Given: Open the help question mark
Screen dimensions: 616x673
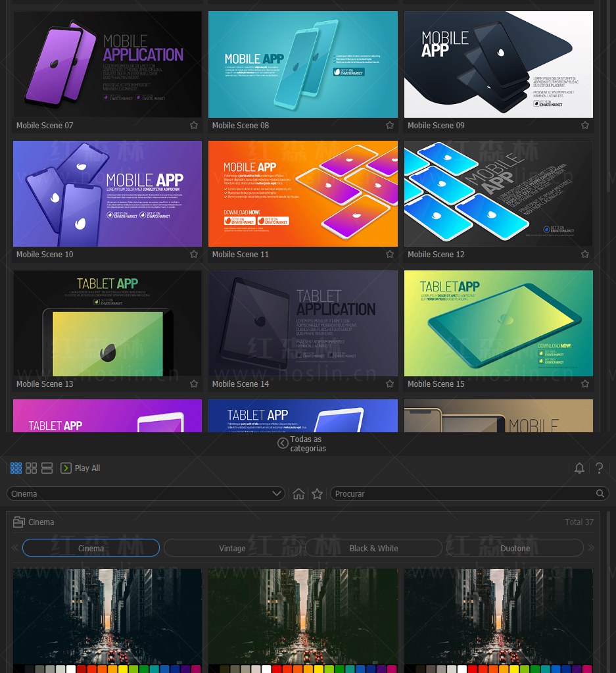Looking at the screenshot, I should click(600, 468).
